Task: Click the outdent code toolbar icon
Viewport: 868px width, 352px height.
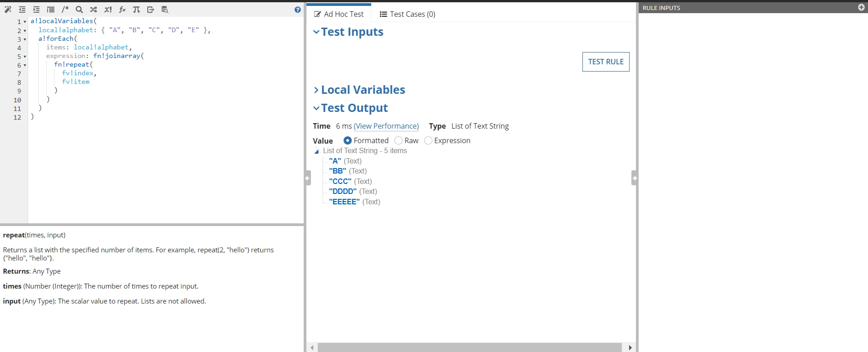Action: point(22,10)
